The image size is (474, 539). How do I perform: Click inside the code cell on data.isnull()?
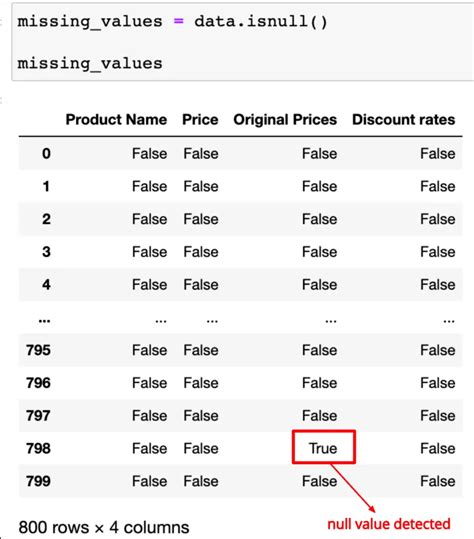[x=261, y=22]
